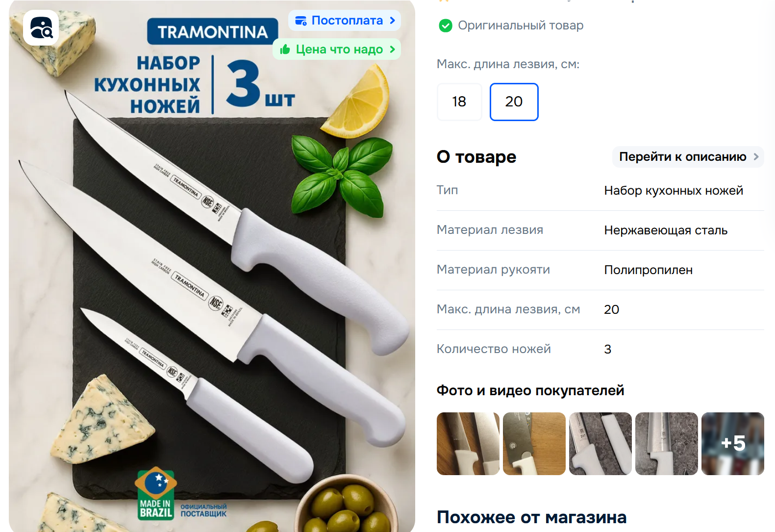Click the similar image search icon

coord(41,27)
